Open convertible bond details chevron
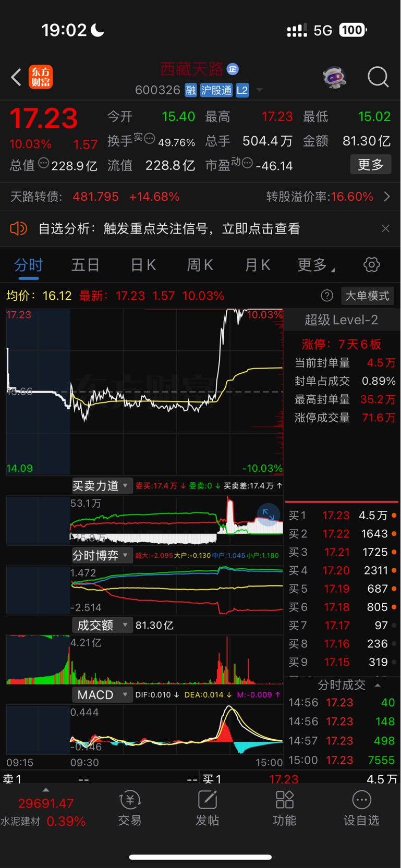 point(387,197)
